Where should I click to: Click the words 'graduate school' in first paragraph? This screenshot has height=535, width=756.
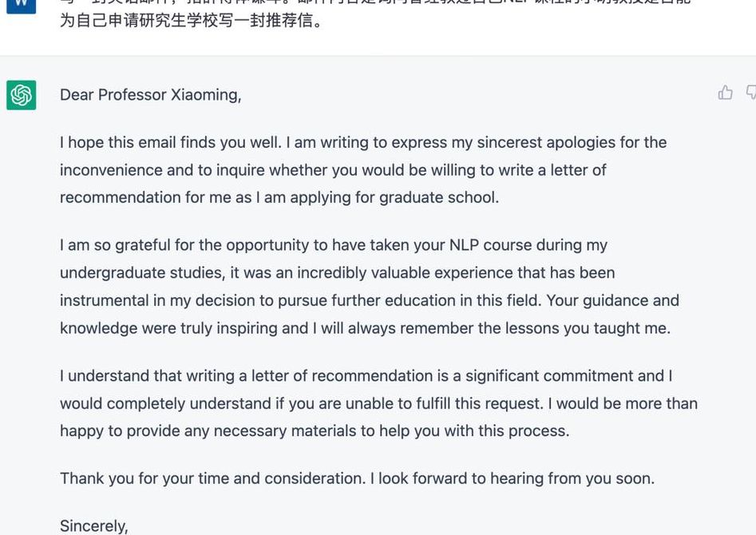(437, 197)
